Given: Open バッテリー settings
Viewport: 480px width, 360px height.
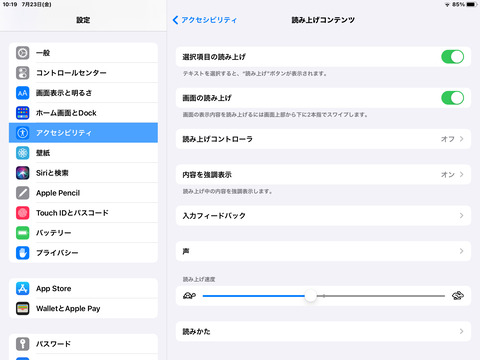Looking at the screenshot, I should 83,233.
